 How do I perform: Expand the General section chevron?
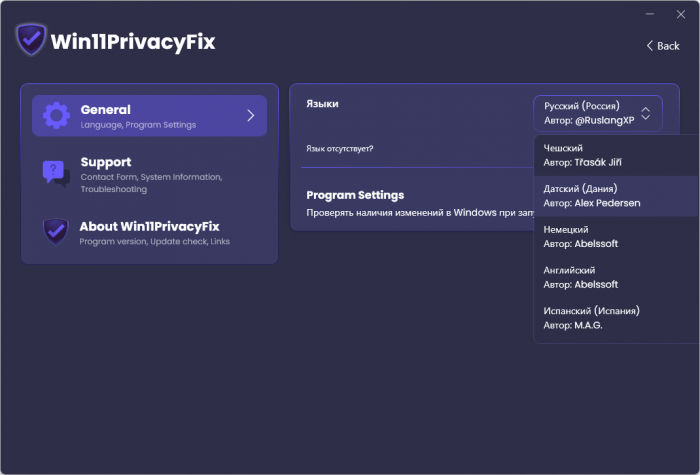(x=250, y=115)
